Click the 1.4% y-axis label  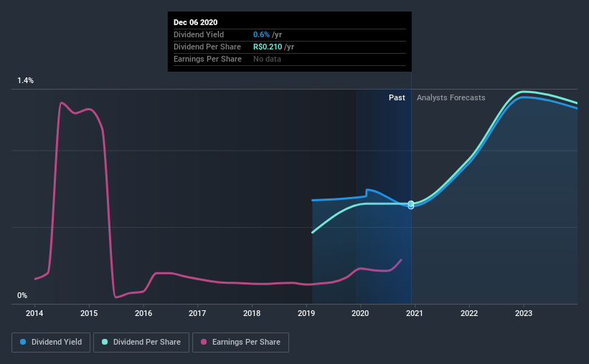25,80
